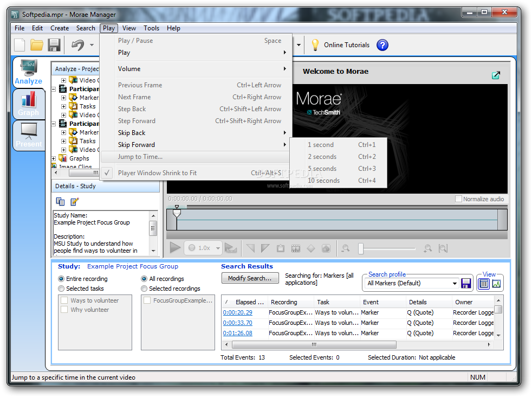Click the Online Tutorials label
Viewport: 532px width, 397px height.
pos(347,45)
